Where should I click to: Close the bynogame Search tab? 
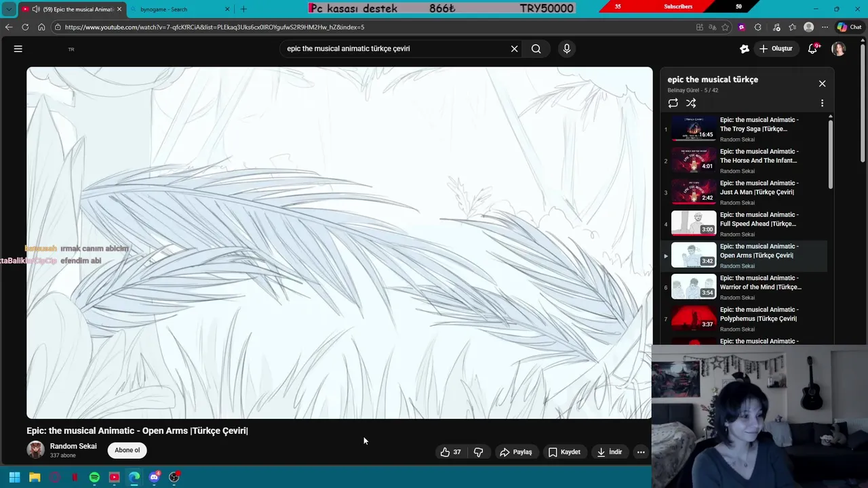click(227, 9)
